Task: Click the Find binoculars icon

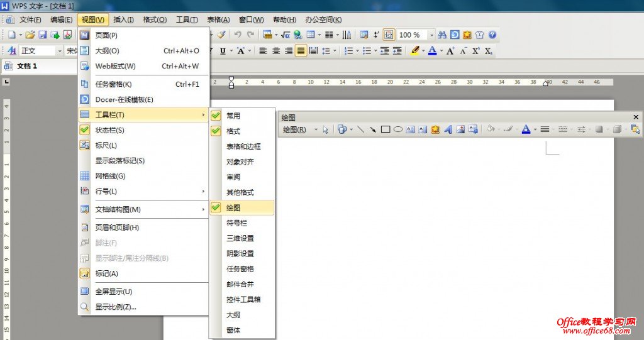Action: (x=441, y=35)
